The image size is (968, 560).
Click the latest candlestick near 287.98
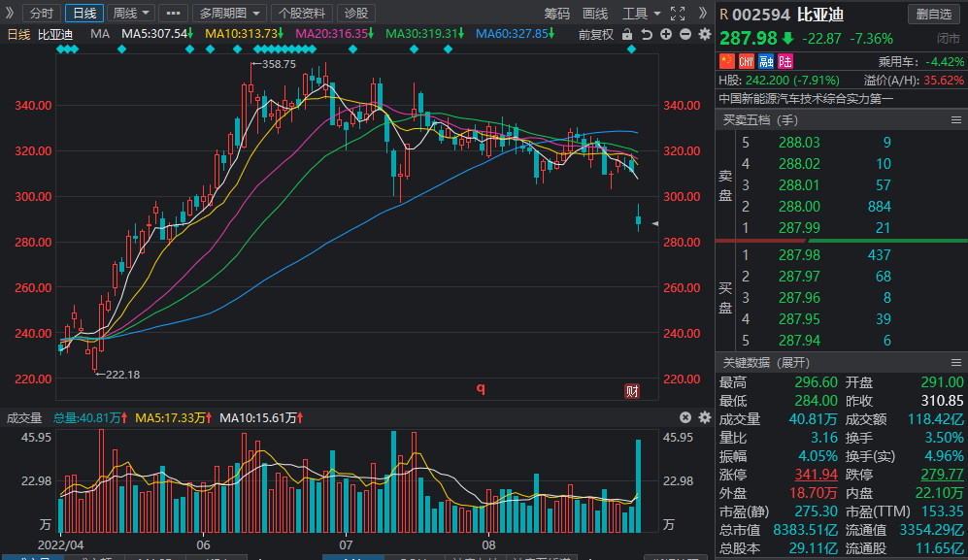coord(638,219)
